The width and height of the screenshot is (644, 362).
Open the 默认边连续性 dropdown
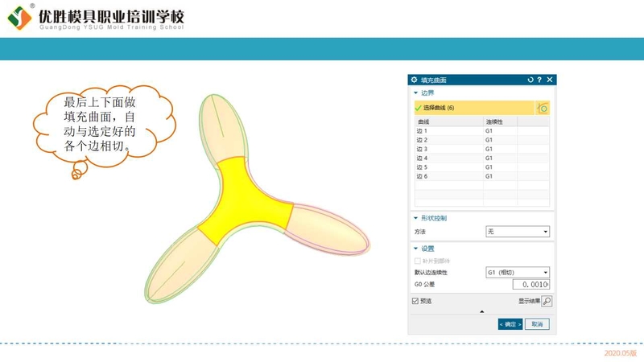pyautogui.click(x=518, y=273)
